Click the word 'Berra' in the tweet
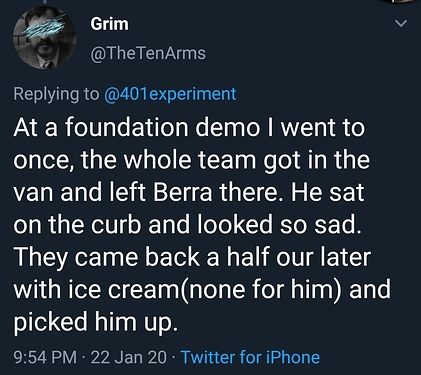This screenshot has width=421, height=375. coord(183,192)
